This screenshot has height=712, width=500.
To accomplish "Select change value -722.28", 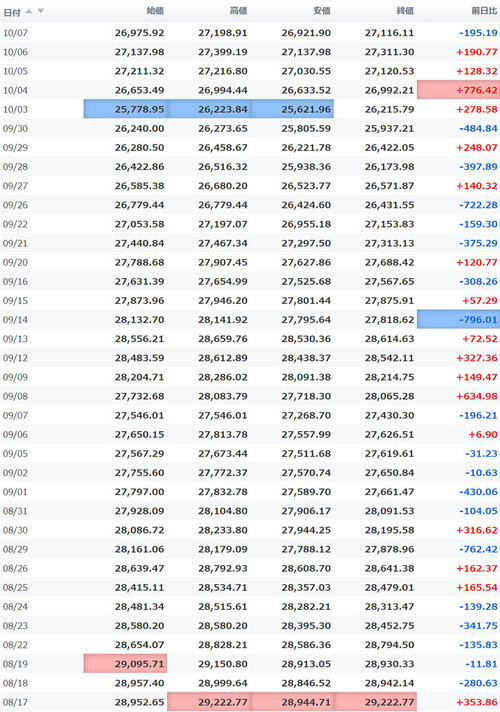I will point(478,205).
